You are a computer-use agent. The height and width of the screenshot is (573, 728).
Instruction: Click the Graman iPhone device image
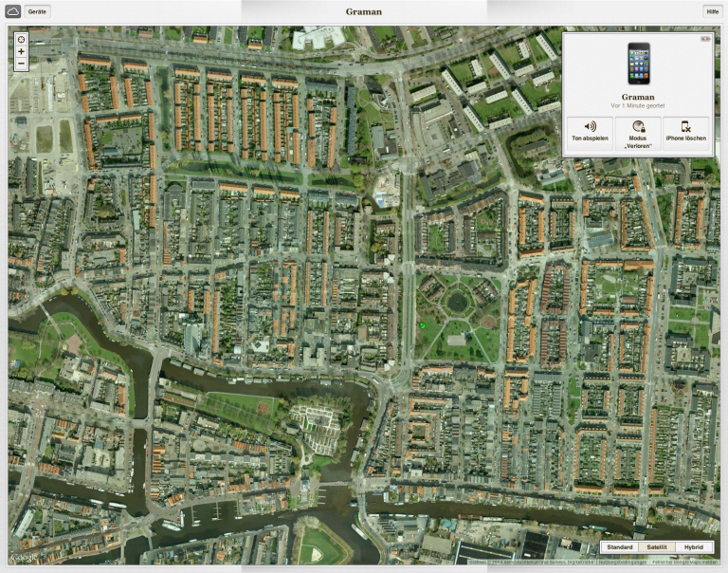638,64
